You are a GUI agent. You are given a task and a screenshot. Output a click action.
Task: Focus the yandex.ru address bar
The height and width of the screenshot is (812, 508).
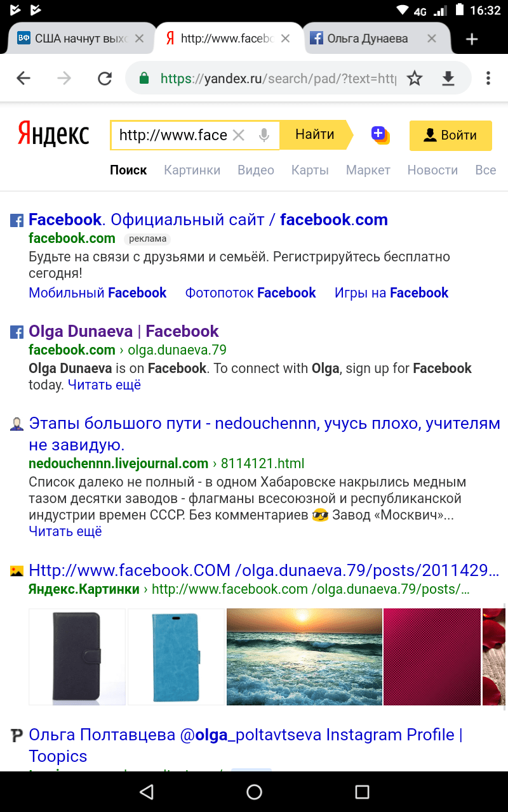(x=278, y=78)
